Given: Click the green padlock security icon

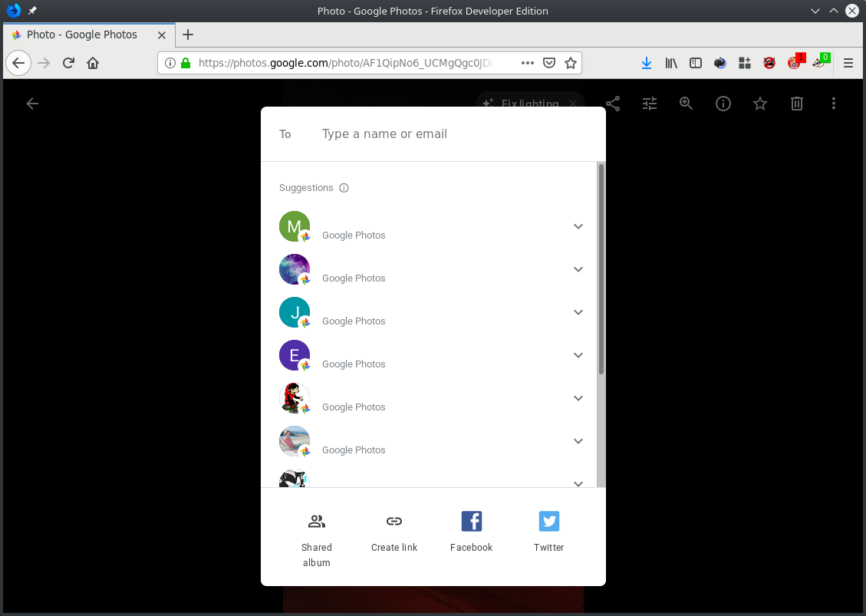Looking at the screenshot, I should click(x=186, y=63).
